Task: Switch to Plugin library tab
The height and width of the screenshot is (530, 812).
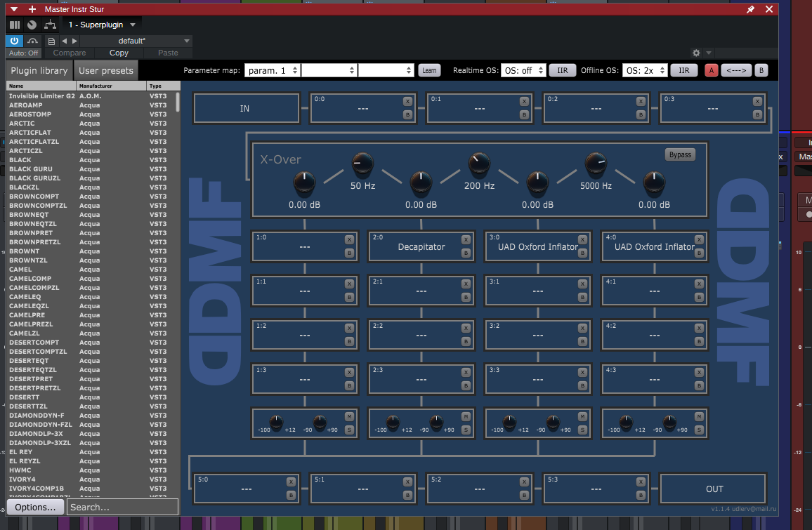Action: tap(39, 70)
